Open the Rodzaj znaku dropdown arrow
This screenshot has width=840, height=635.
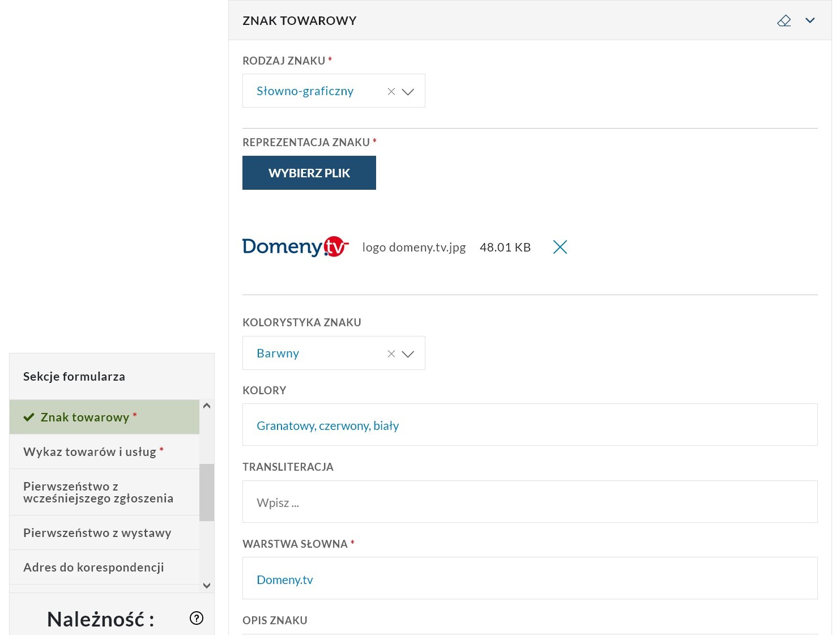408,91
